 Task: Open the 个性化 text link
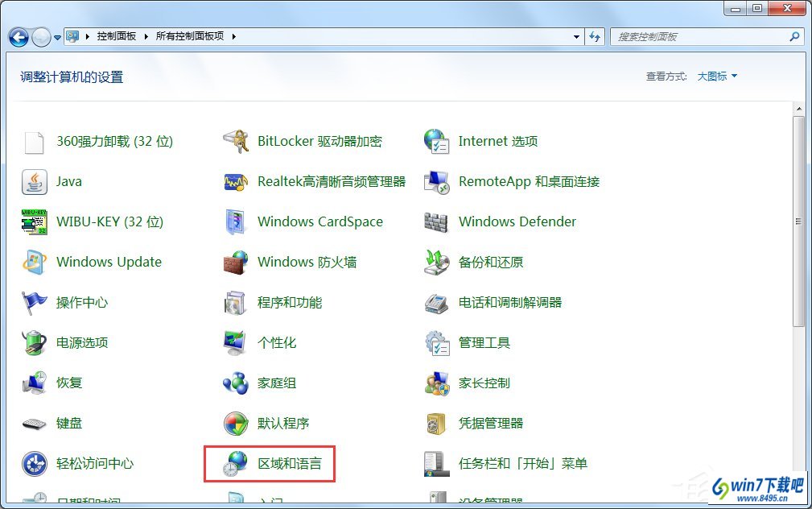(x=277, y=342)
